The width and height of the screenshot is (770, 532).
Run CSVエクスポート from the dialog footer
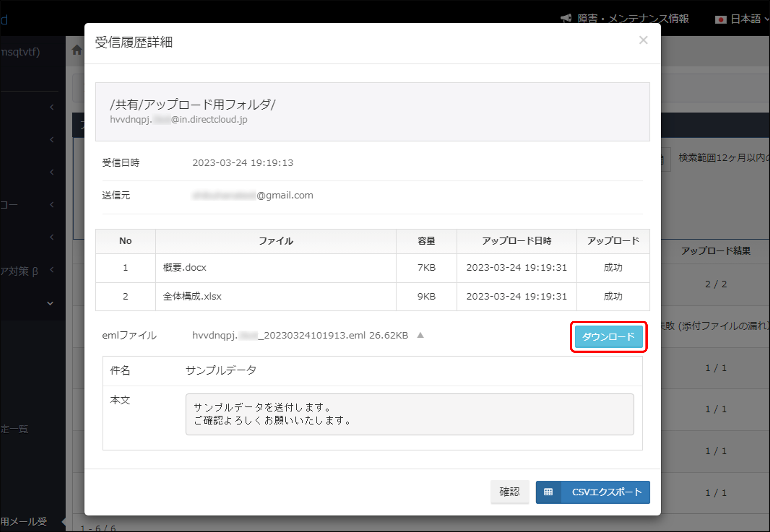tap(607, 492)
